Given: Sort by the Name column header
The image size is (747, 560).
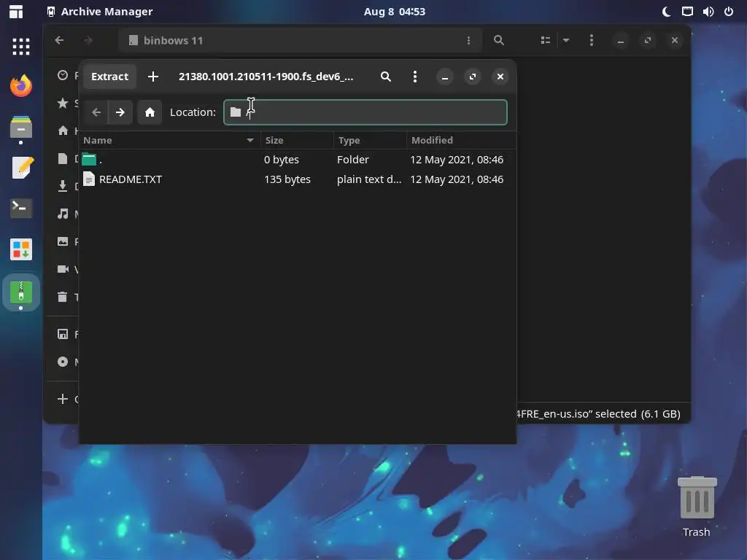Looking at the screenshot, I should point(169,141).
